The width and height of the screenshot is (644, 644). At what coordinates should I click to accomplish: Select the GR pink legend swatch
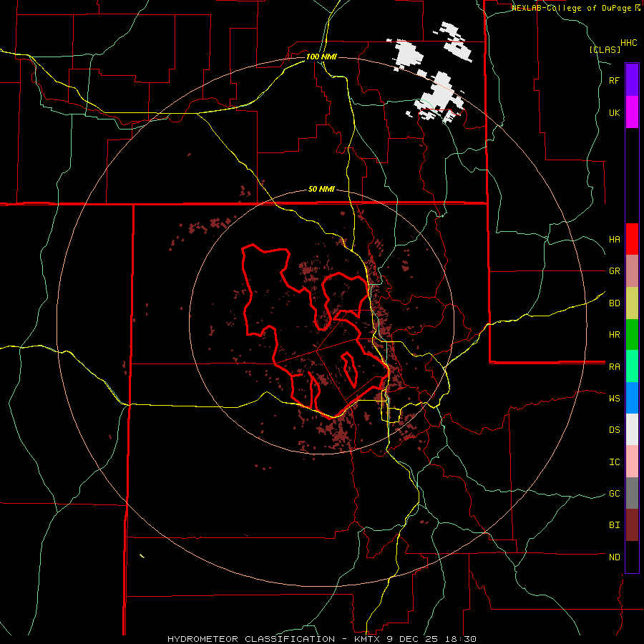point(632,271)
